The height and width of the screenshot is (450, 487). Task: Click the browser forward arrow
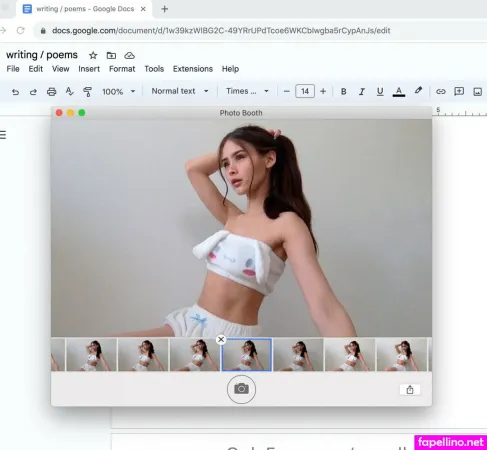3,31
